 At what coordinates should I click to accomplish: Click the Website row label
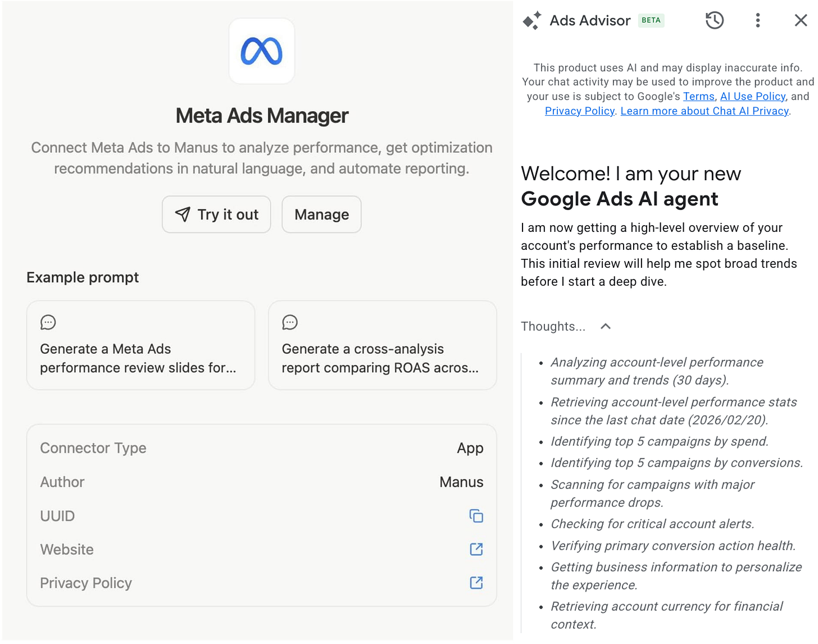point(67,549)
